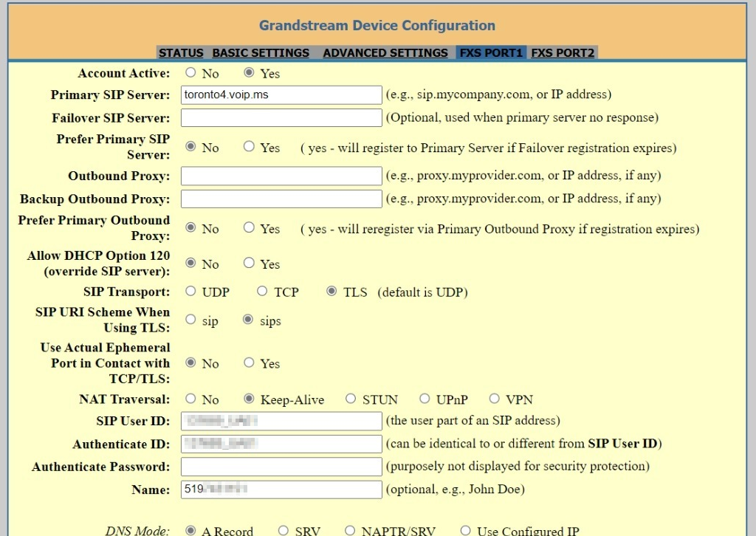Screen dimensions: 756x536
Task: Select Use Configured IP DNS Mode
Action: click(x=465, y=530)
